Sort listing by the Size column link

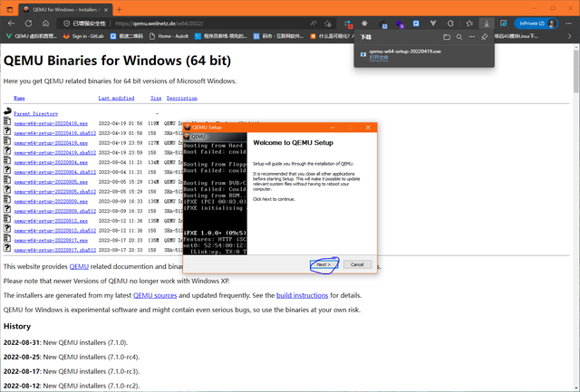156,98
